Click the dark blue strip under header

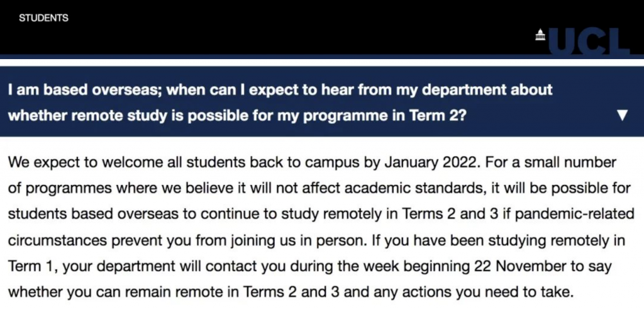pos(322,57)
